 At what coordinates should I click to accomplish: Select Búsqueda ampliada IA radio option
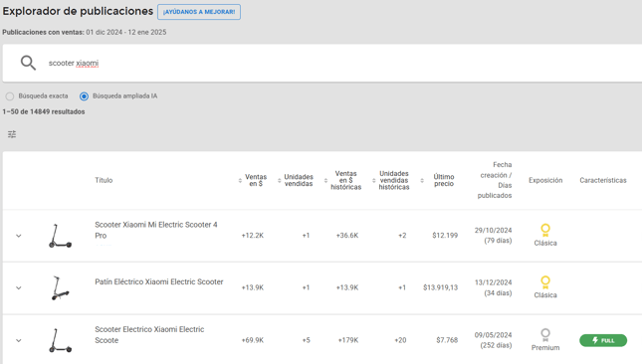click(x=84, y=96)
